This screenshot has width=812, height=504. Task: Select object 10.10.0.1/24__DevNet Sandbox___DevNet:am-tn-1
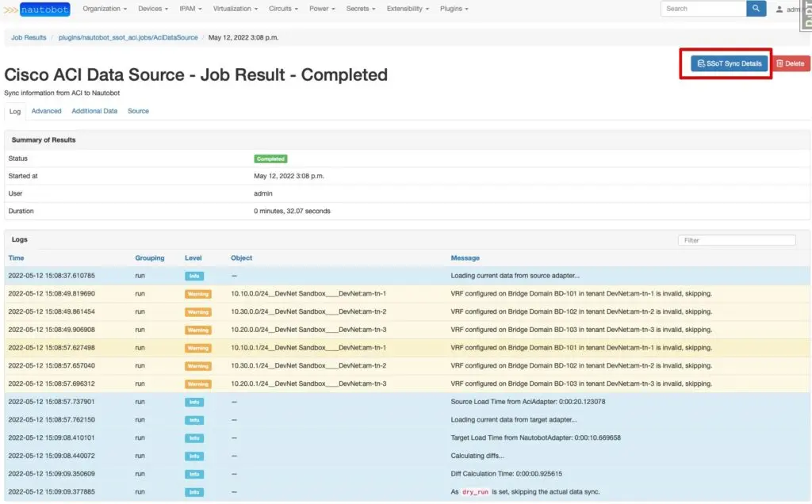click(x=308, y=347)
